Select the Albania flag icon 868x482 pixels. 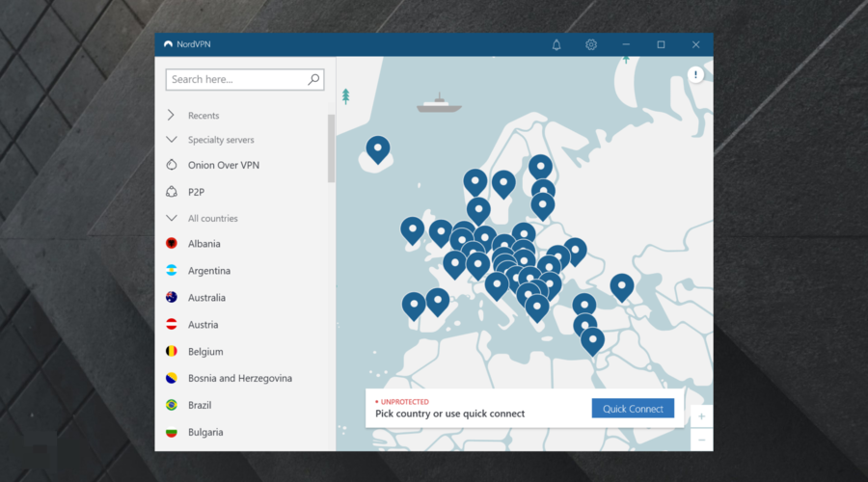(x=172, y=244)
